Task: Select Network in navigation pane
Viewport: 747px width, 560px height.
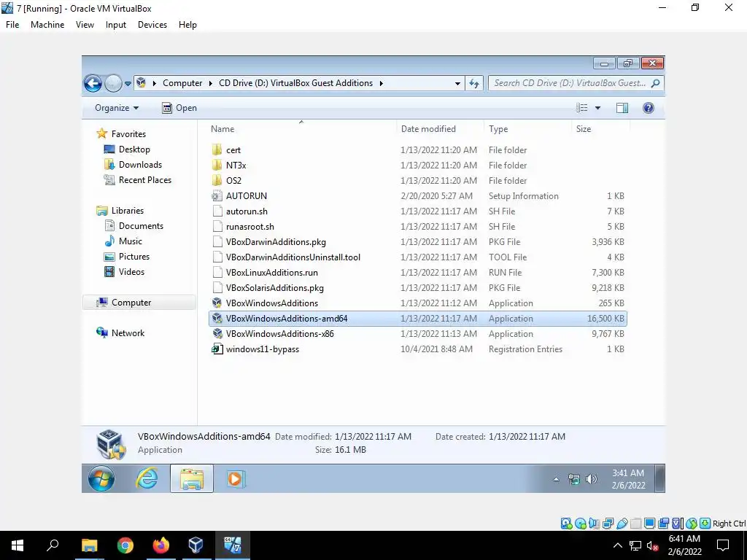Action: click(120, 332)
